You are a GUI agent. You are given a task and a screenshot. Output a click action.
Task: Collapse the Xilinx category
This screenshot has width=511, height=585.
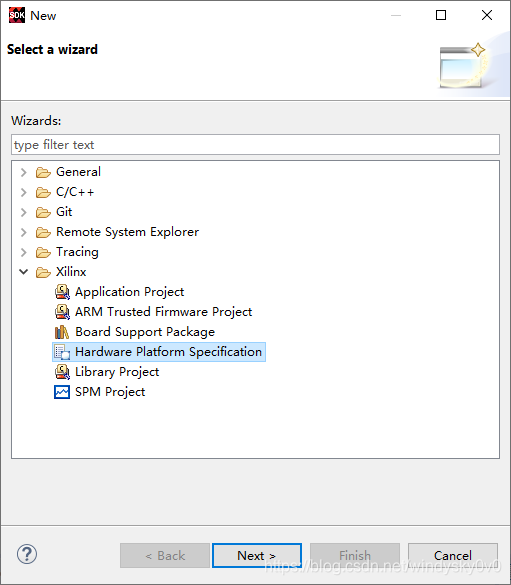(x=23, y=272)
